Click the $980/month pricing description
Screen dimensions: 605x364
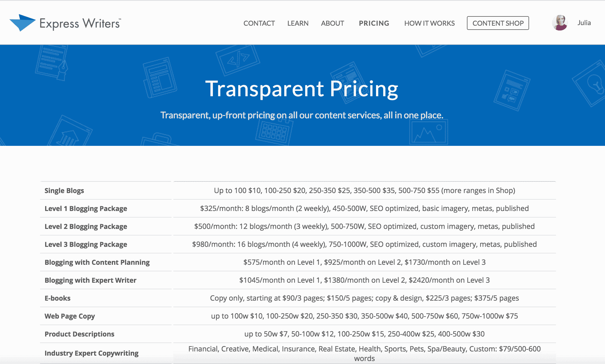click(364, 244)
